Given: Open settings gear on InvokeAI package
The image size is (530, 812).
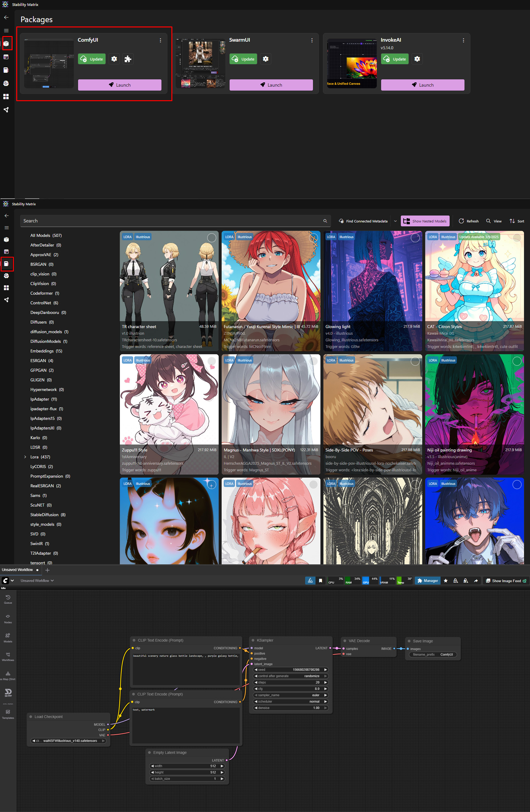Looking at the screenshot, I should click(x=417, y=59).
